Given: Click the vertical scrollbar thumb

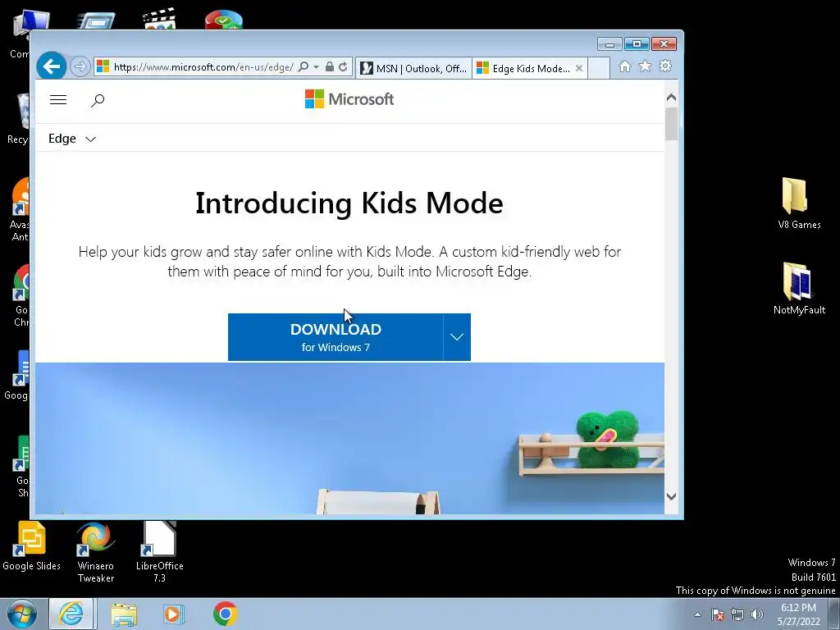Looking at the screenshot, I should coord(671,124).
